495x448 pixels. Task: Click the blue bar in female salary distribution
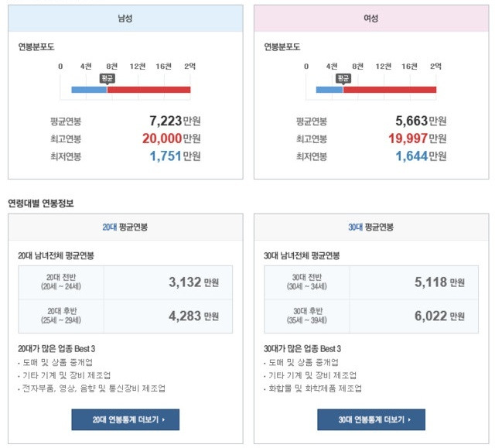[x=329, y=90]
